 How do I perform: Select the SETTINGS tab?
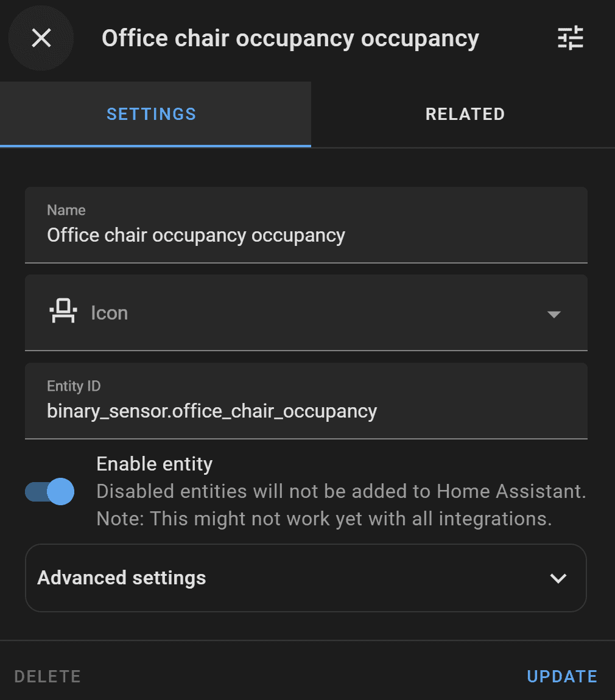tap(151, 114)
